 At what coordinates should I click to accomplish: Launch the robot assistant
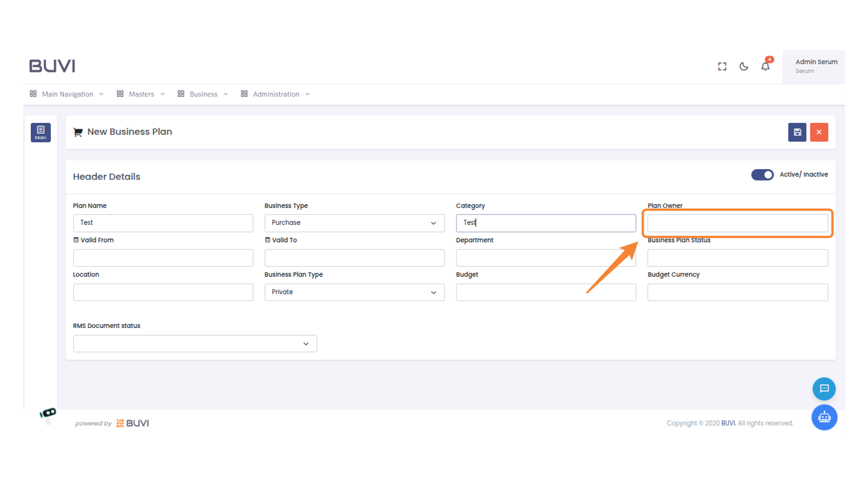pyautogui.click(x=824, y=417)
